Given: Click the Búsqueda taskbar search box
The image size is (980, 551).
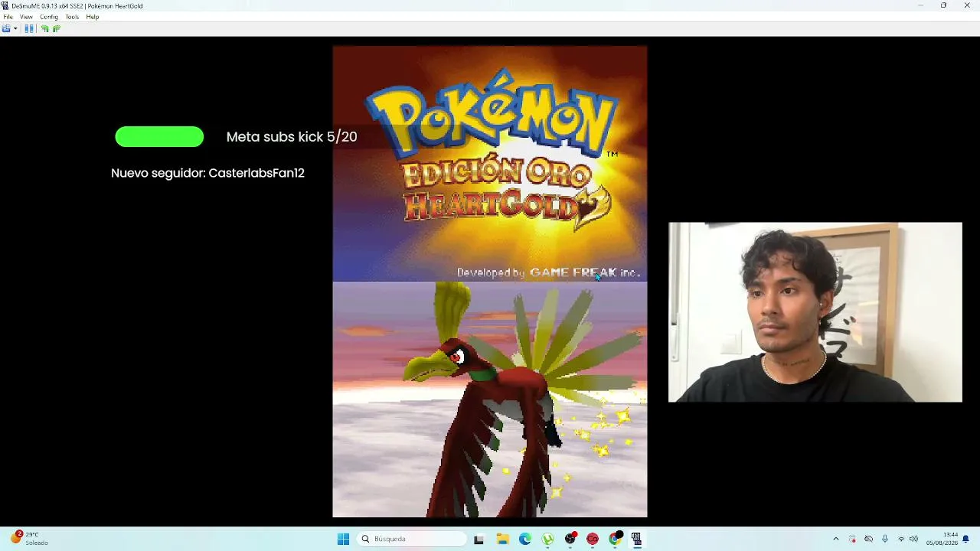Looking at the screenshot, I should click(412, 539).
